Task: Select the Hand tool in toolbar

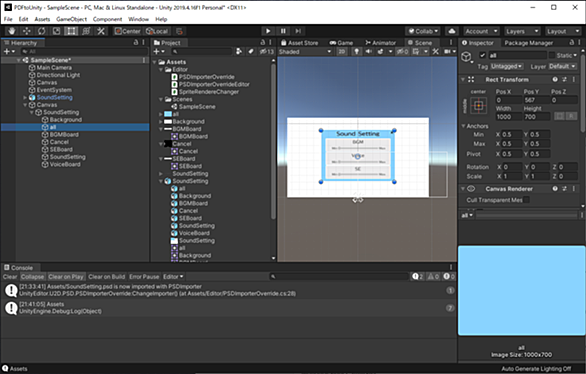Action: coord(12,31)
